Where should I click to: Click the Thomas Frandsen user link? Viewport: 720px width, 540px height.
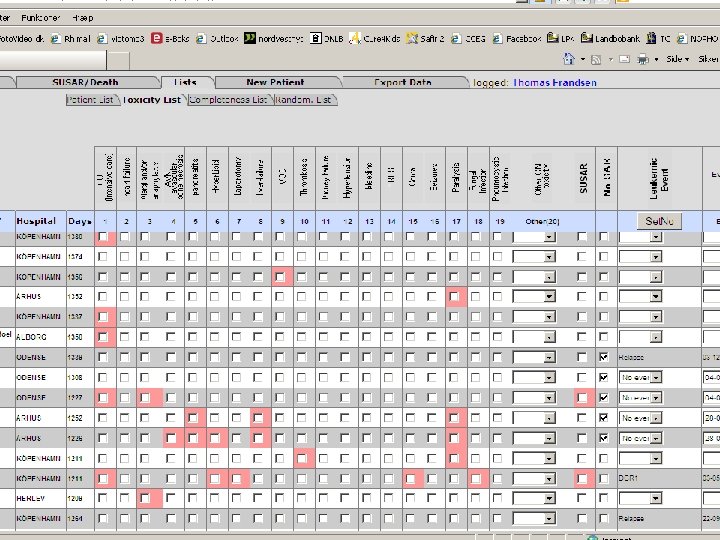(x=555, y=83)
